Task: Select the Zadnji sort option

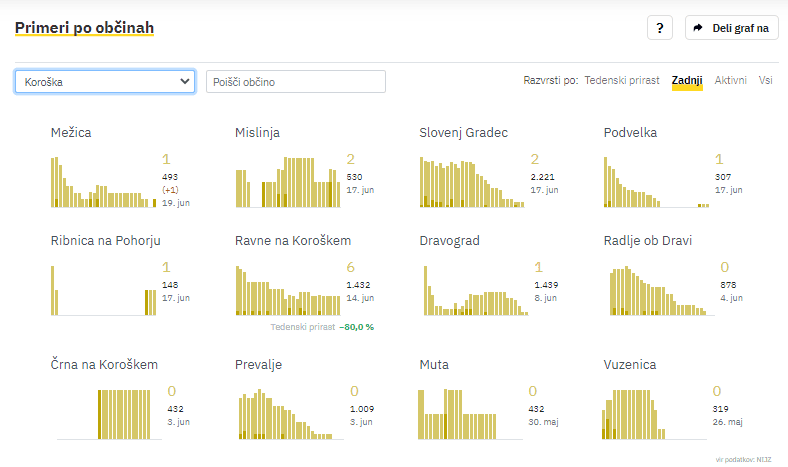Action: coord(687,80)
